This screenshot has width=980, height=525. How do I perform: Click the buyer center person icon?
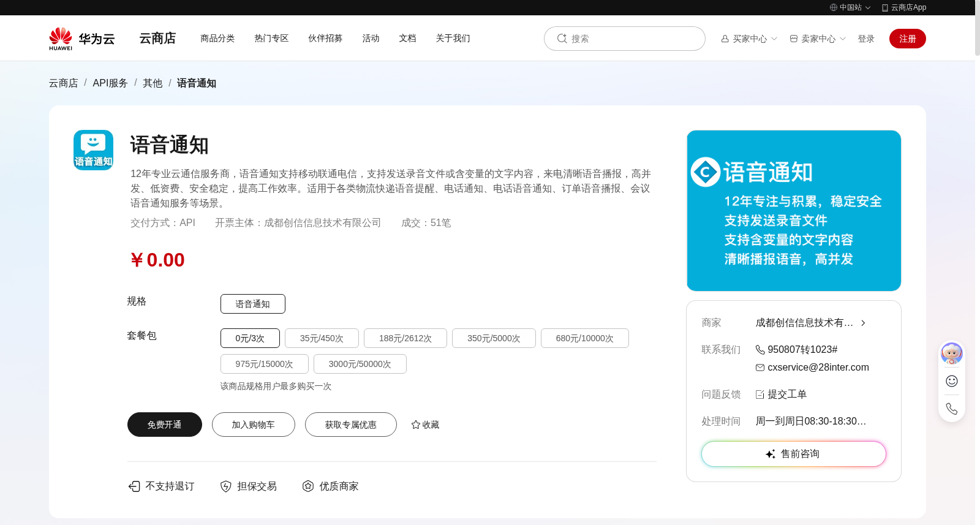[x=725, y=39]
